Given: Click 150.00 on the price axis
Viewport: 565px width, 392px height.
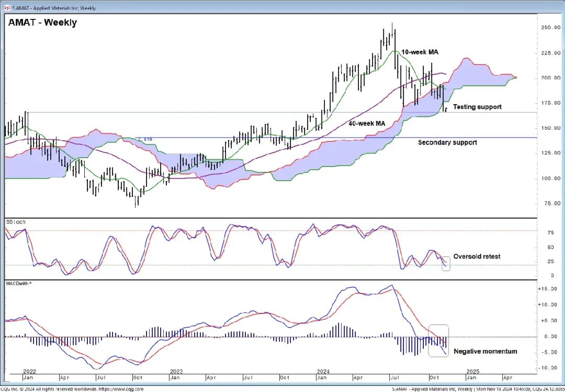Looking at the screenshot, I should (x=550, y=128).
